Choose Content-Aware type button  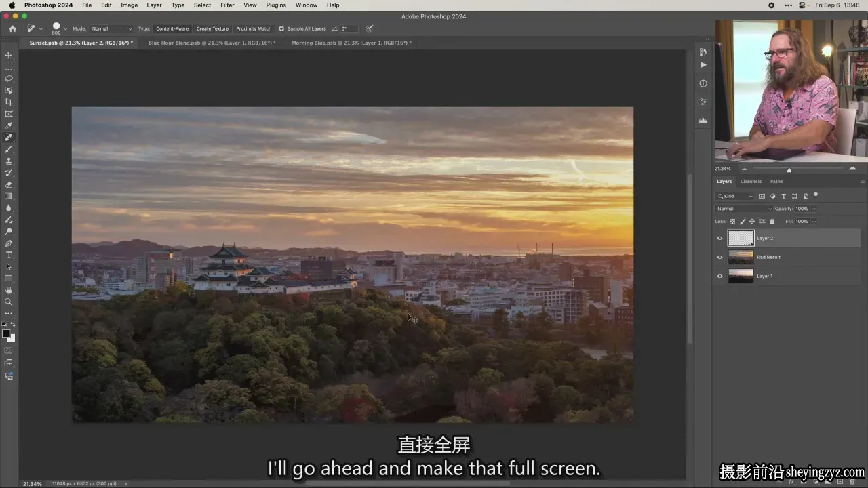(172, 28)
